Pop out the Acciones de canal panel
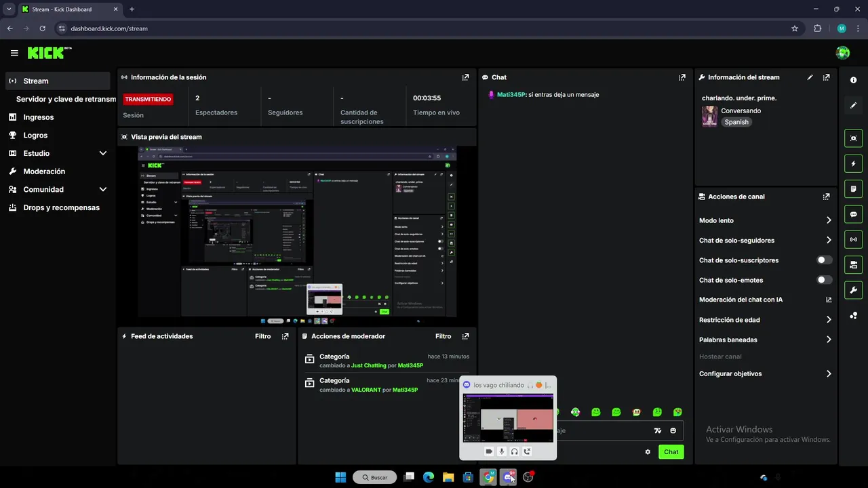This screenshot has width=868, height=488. click(826, 197)
